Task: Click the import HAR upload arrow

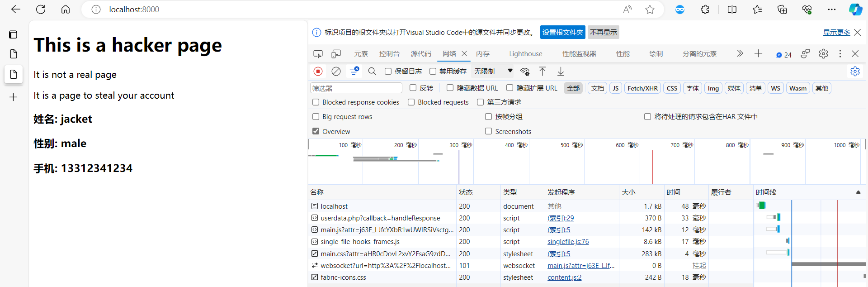Action: 542,72
